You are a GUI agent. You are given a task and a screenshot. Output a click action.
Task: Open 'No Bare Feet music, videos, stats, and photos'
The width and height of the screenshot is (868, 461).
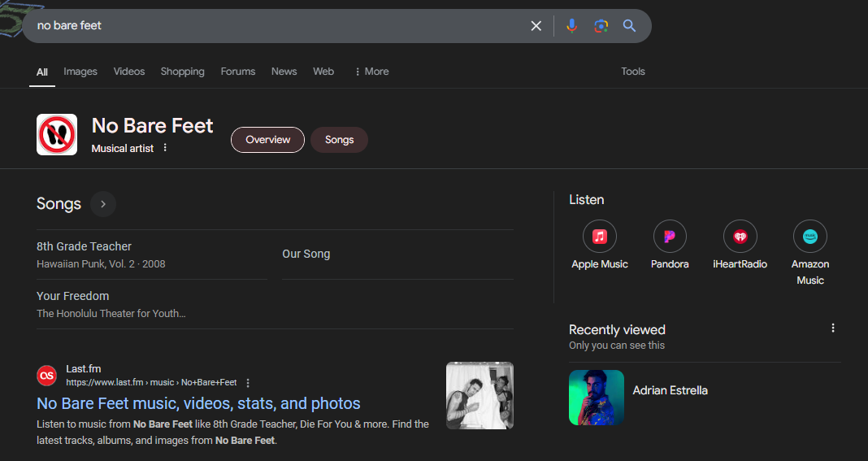(x=198, y=403)
